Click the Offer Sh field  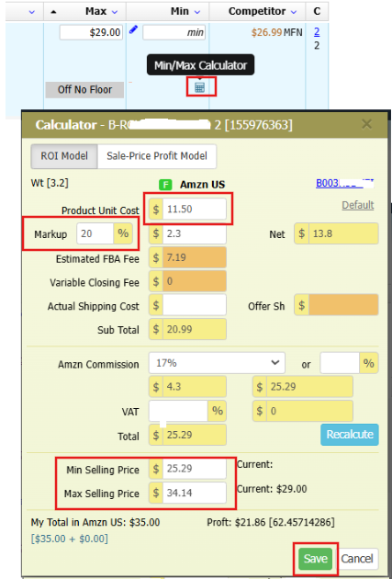tap(343, 305)
